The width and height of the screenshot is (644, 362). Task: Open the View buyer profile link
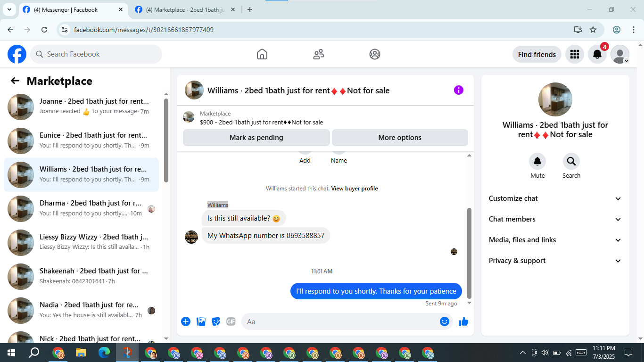point(355,189)
